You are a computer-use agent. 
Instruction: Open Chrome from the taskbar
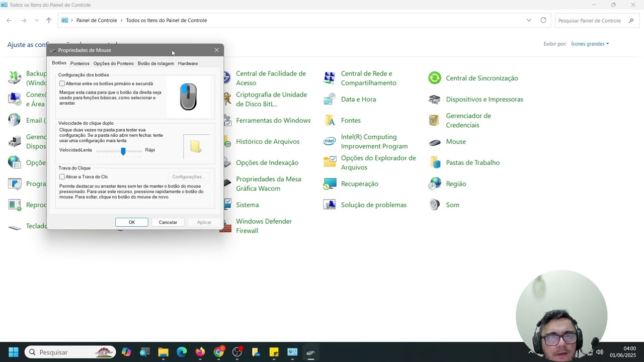click(219, 352)
